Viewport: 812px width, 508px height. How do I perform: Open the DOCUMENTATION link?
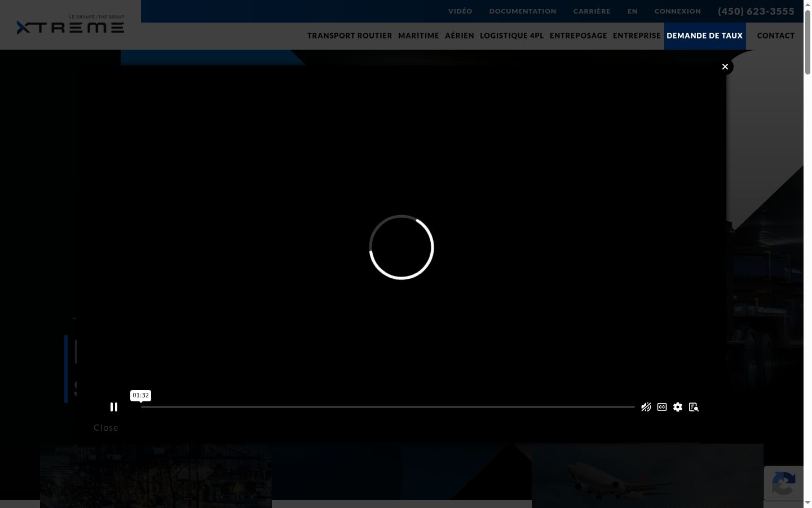(523, 11)
